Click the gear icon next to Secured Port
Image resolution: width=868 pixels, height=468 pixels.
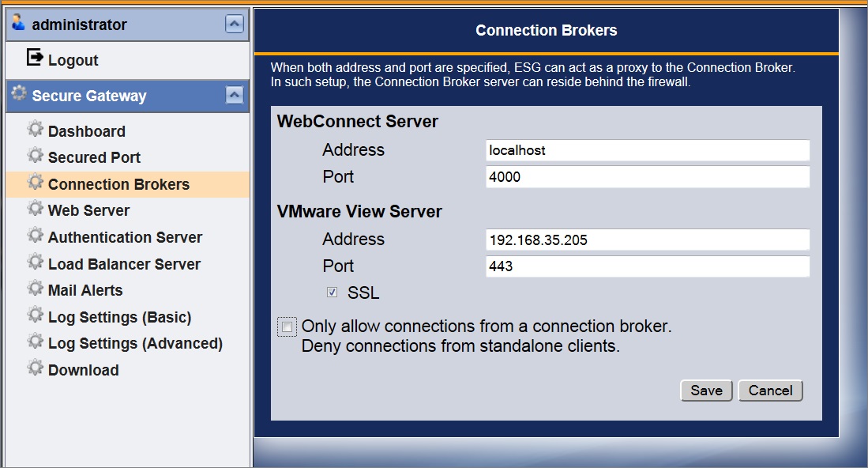35,156
